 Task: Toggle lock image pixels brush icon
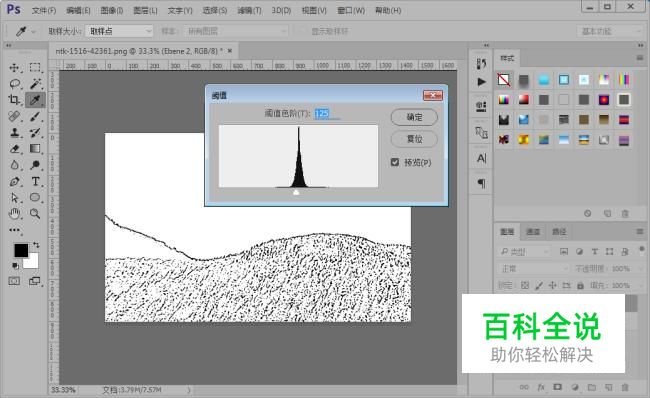tap(539, 285)
